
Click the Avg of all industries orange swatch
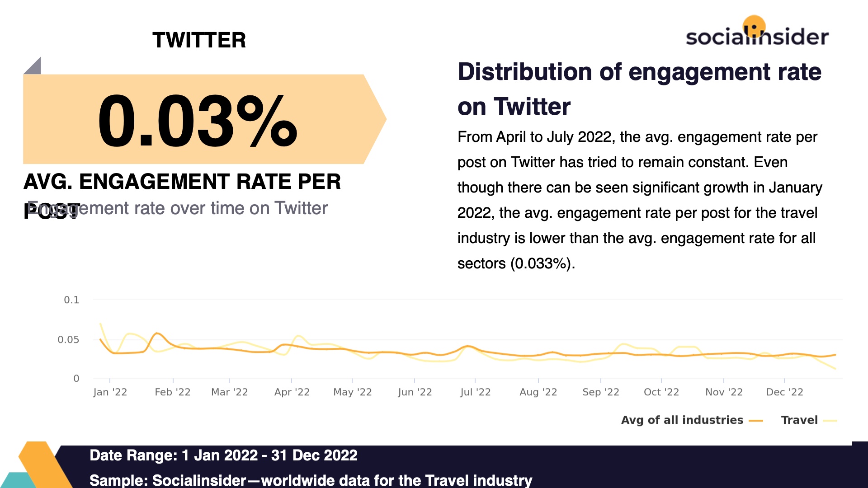click(756, 421)
